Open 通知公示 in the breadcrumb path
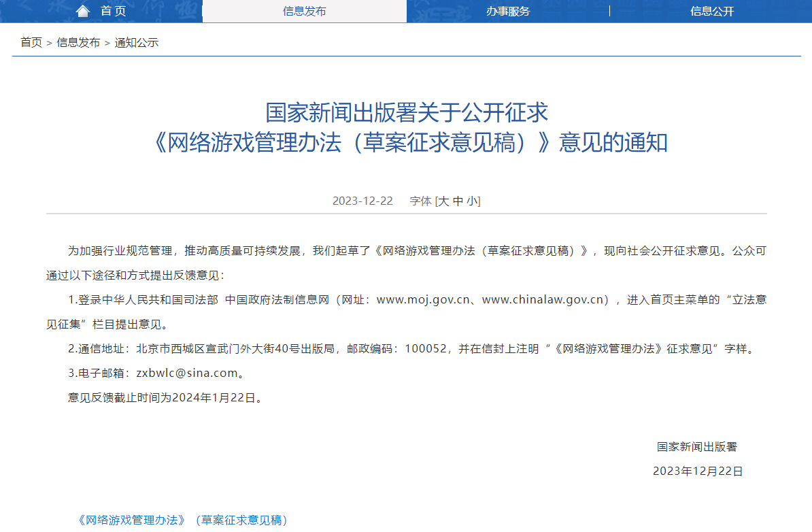The height and width of the screenshot is (532, 812). pos(136,42)
